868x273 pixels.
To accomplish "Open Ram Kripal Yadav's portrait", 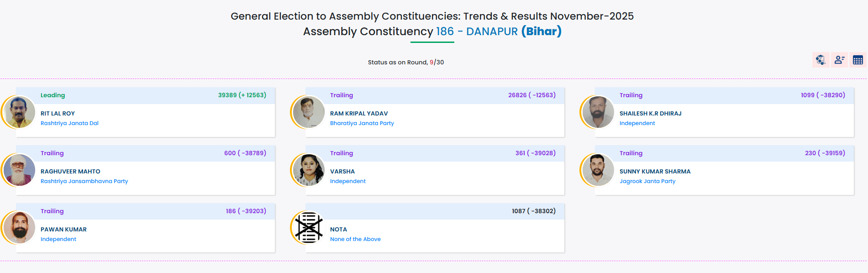I will [309, 112].
